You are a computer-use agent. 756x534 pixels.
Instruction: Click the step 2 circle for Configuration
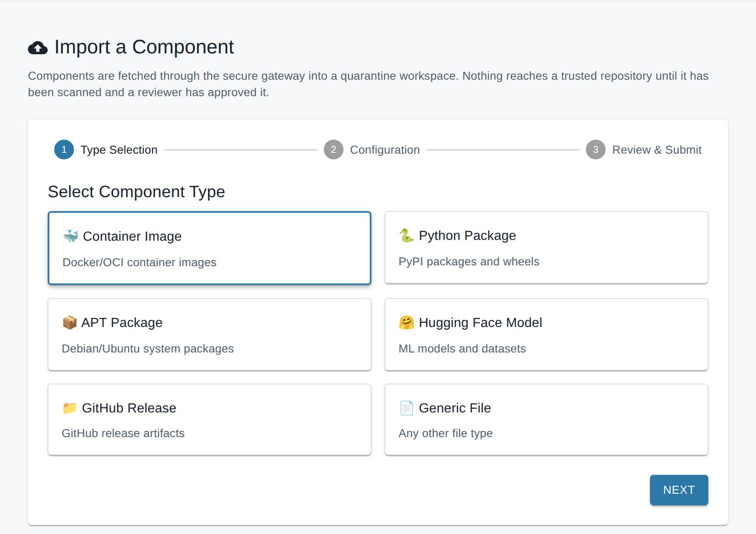click(334, 150)
